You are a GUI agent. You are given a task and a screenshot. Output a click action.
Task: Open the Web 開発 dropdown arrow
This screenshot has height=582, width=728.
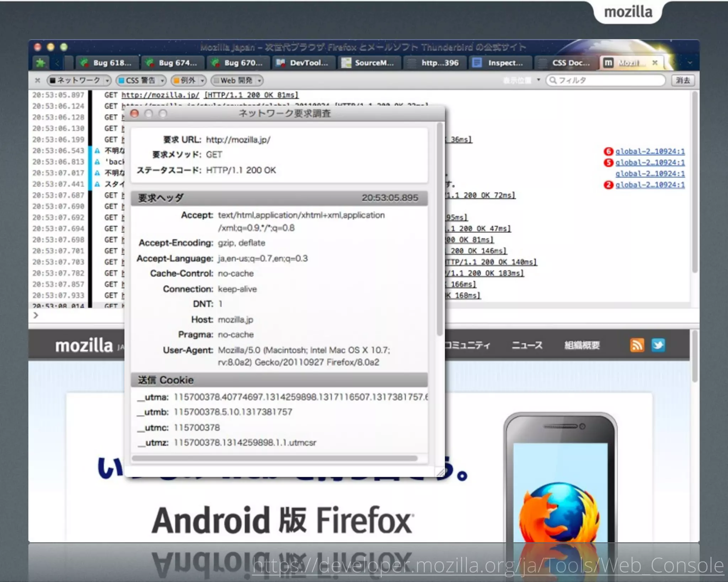click(x=259, y=81)
